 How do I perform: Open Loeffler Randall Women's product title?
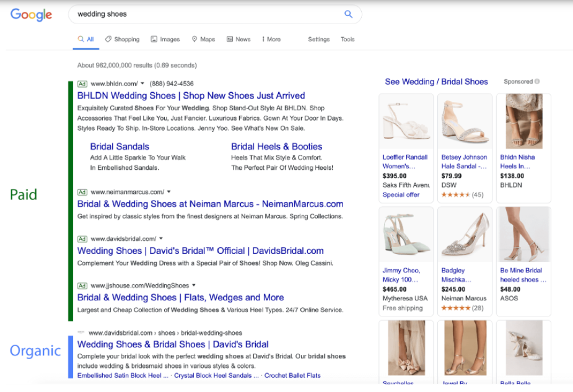[x=405, y=162]
